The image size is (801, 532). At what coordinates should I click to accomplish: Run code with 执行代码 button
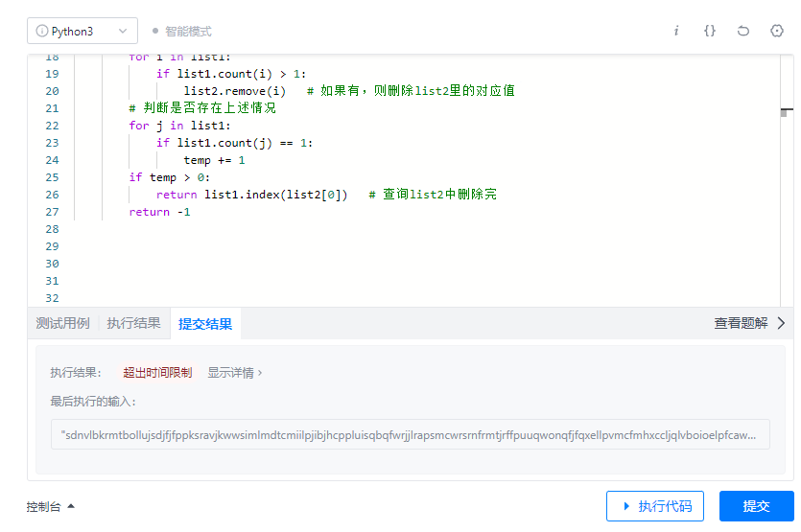coord(655,506)
